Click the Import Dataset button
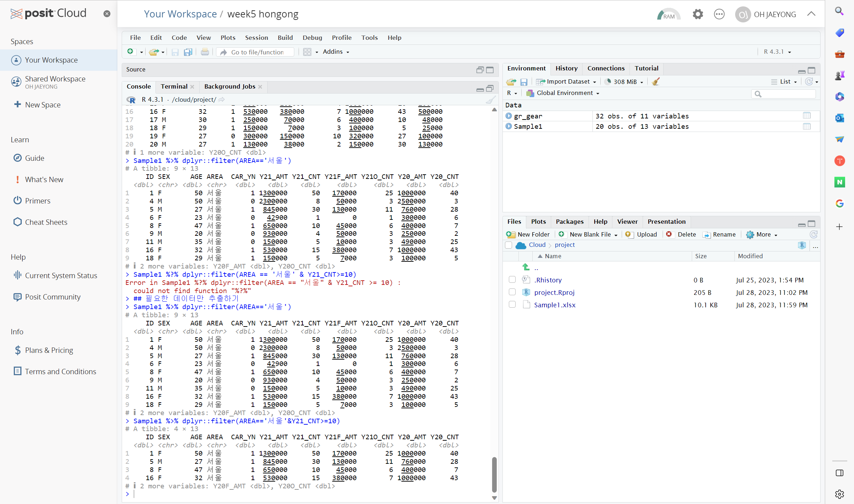This screenshot has height=504, width=854. coord(566,82)
